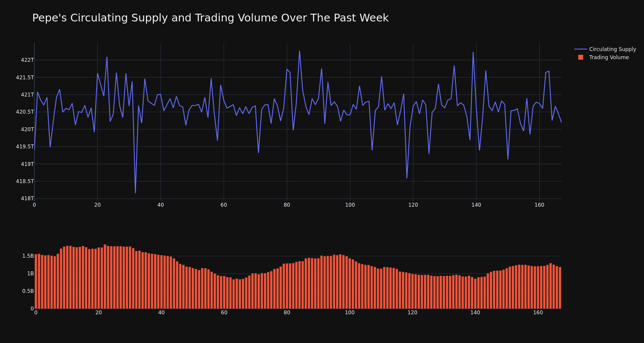Click the chart title about Pepe's supply
The width and height of the screenshot is (644, 343).
(x=210, y=18)
